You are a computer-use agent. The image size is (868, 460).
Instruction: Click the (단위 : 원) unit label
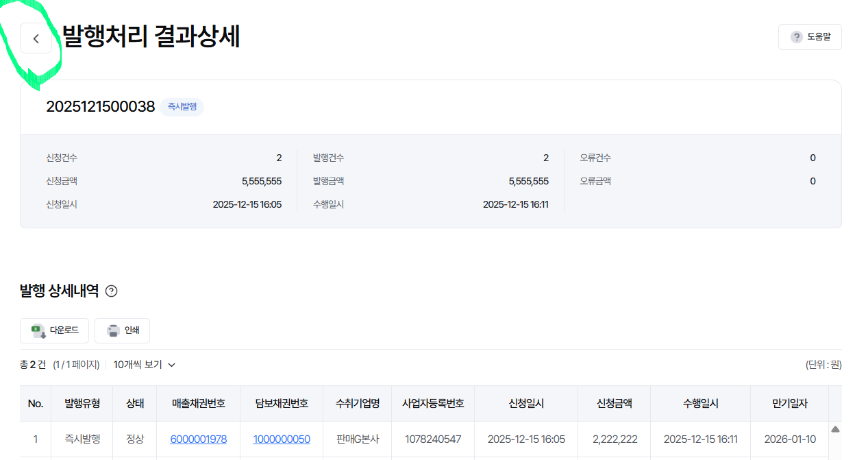click(823, 365)
